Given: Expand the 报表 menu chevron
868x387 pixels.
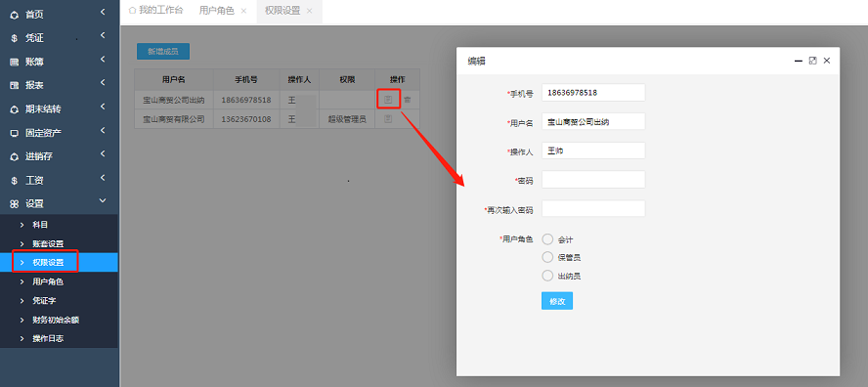Looking at the screenshot, I should [103, 82].
